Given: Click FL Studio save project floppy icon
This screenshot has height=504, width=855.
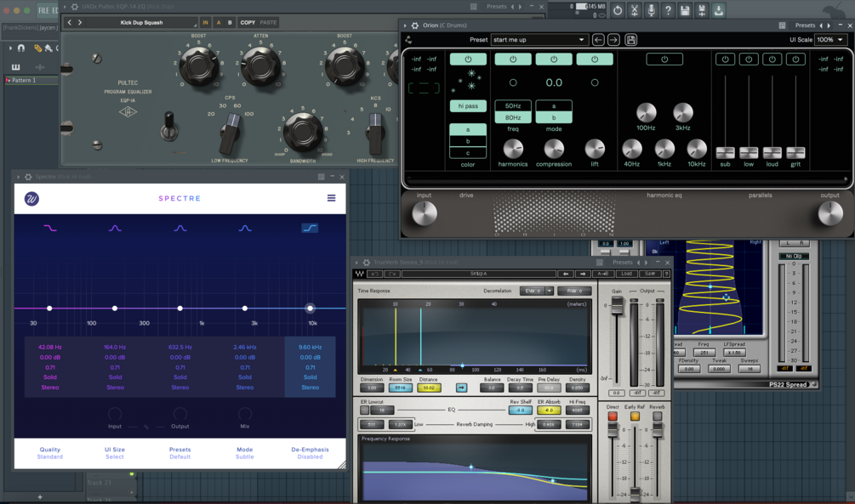Looking at the screenshot, I should 685,10.
